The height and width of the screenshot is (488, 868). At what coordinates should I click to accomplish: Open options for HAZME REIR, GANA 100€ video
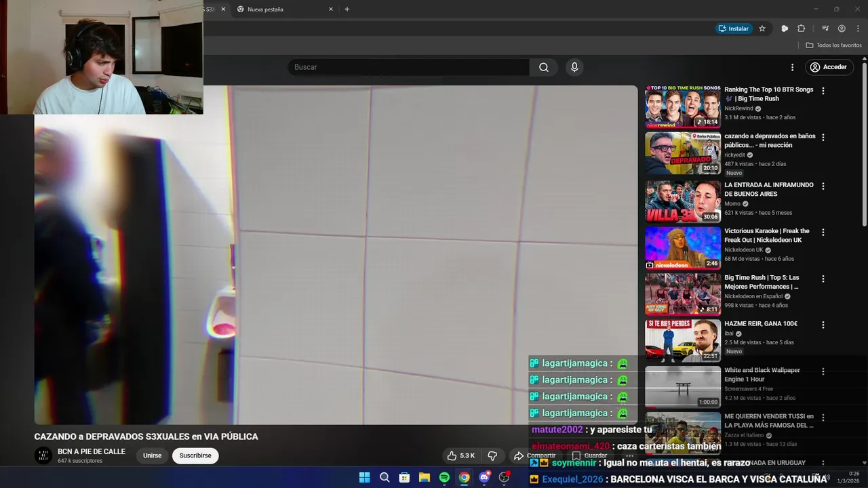coord(823,325)
